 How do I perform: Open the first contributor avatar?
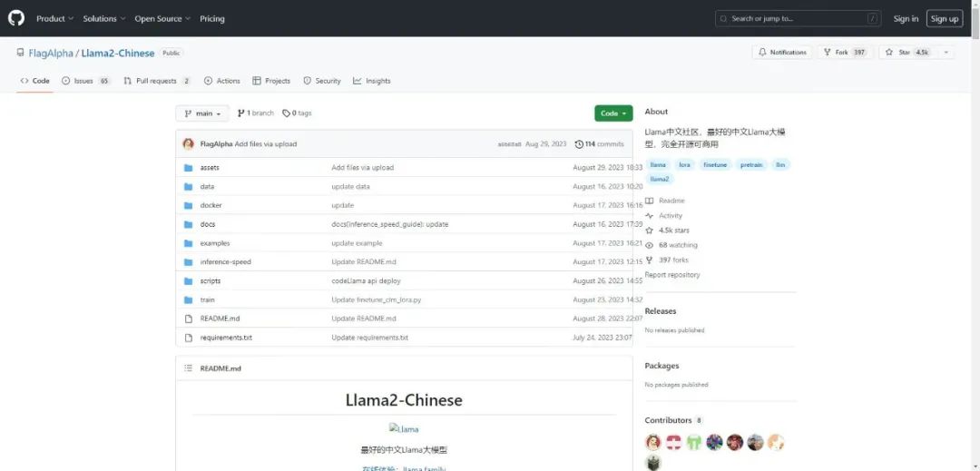(653, 442)
